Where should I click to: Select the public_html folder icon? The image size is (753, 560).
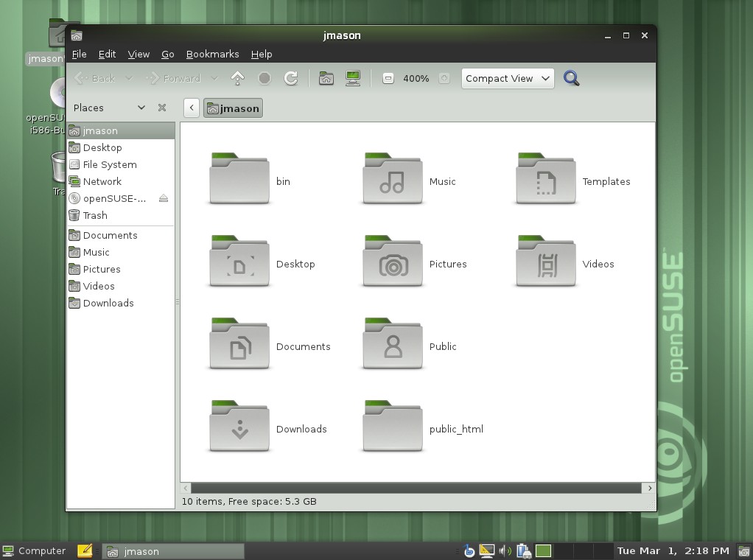[x=393, y=426]
